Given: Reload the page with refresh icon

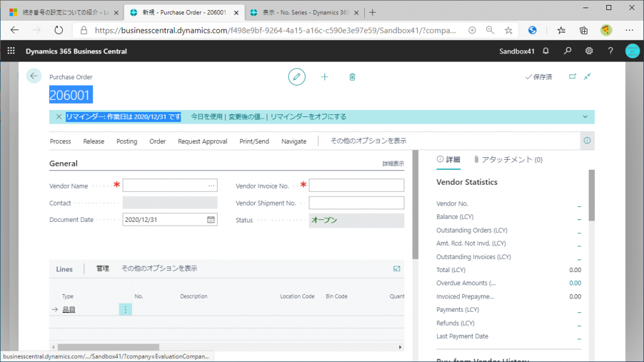Looking at the screenshot, I should [x=58, y=30].
